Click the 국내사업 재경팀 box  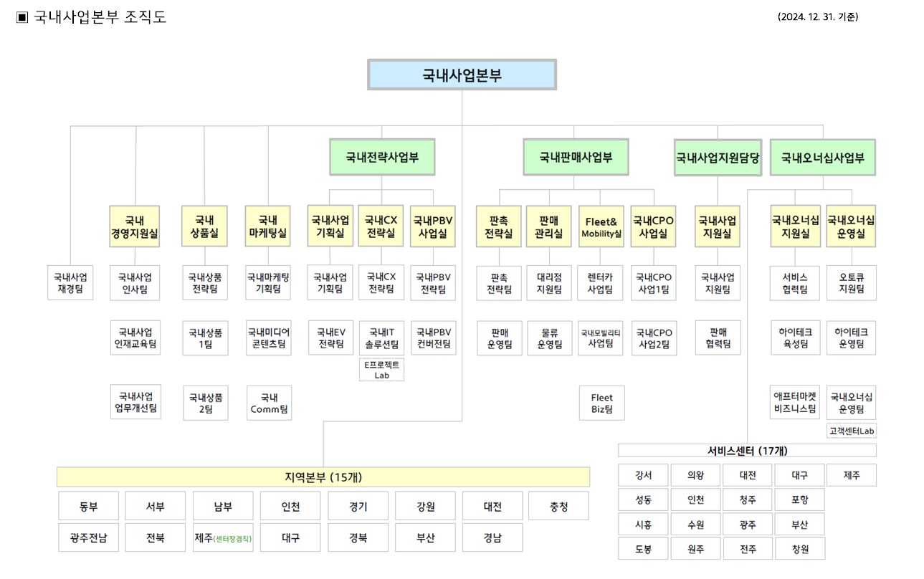(70, 283)
